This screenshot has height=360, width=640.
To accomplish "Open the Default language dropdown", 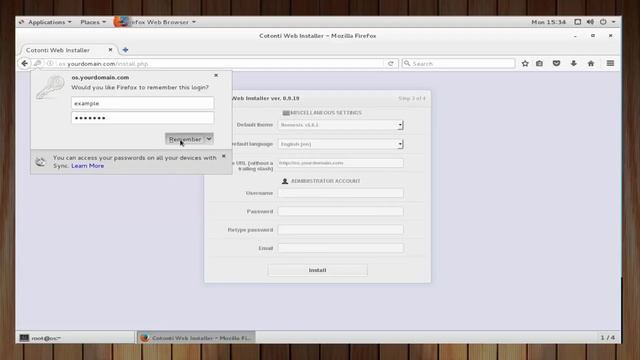I will coord(341,144).
